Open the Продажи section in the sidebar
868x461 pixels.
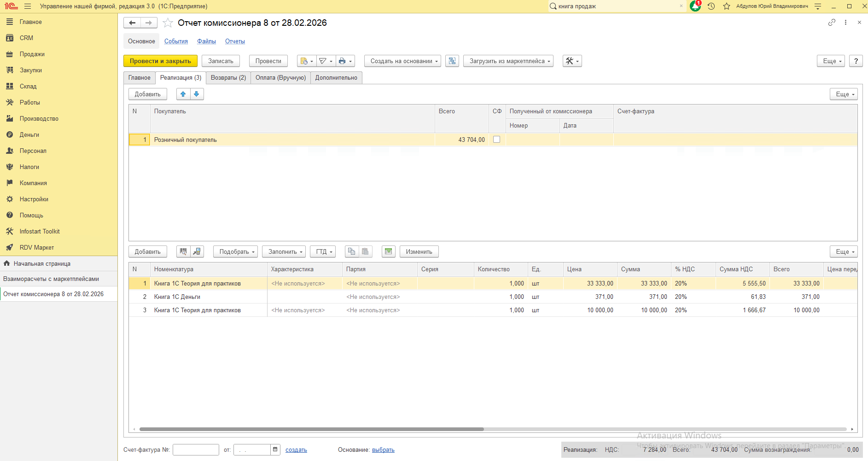tap(32, 54)
